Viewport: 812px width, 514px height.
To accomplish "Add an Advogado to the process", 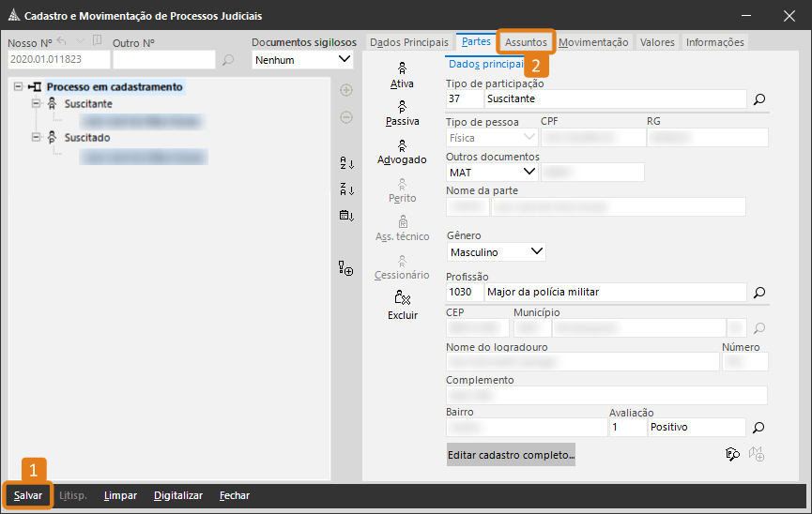I will pyautogui.click(x=402, y=151).
